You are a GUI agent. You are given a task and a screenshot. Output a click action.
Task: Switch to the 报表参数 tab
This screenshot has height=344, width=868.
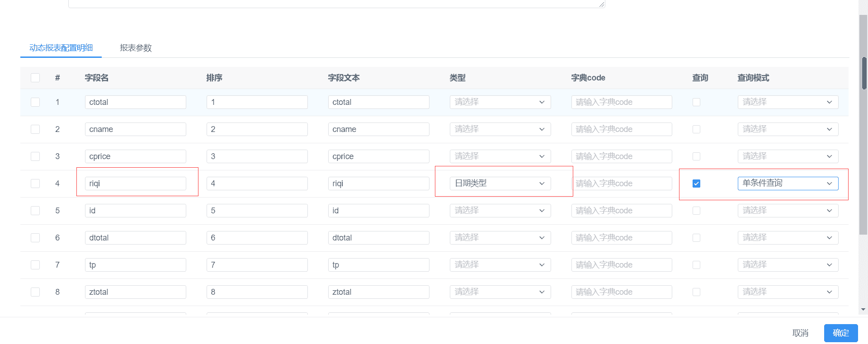(136, 48)
